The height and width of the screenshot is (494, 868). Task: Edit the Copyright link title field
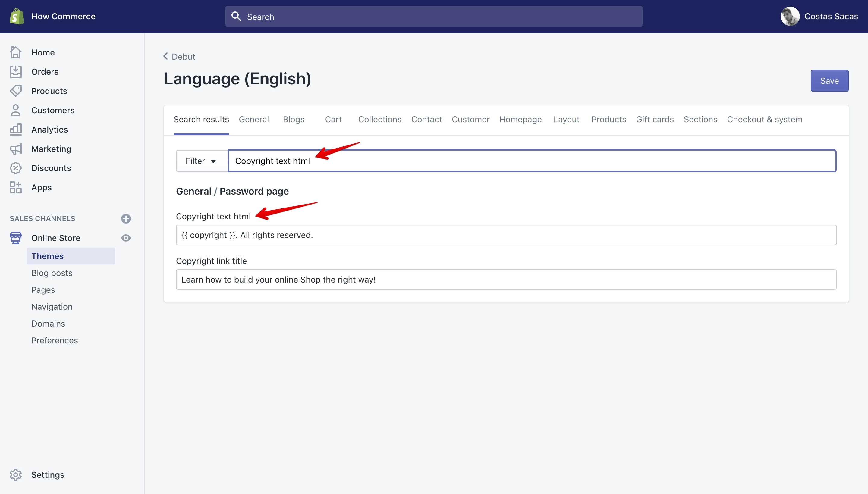(x=506, y=280)
